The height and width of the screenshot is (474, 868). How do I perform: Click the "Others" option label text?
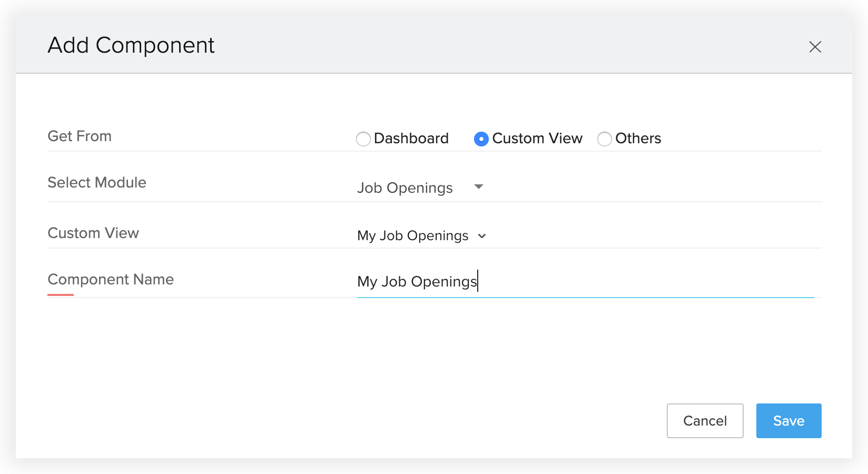[x=638, y=139]
